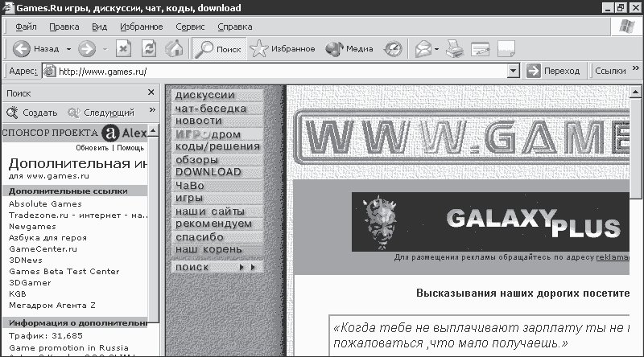This screenshot has width=644, height=357.
Task: Click the Переход go button
Action: click(553, 71)
